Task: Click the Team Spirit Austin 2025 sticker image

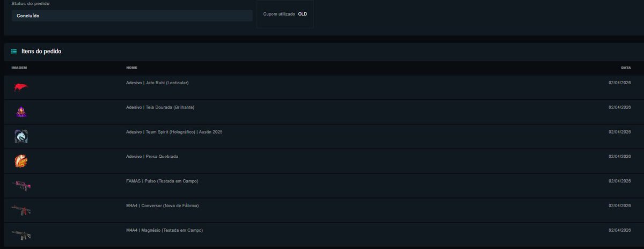Action: point(21,136)
